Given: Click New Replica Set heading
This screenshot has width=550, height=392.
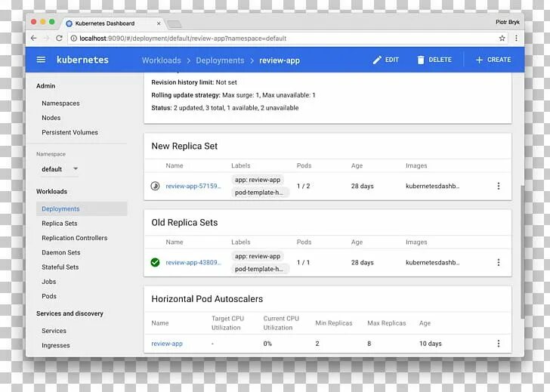Looking at the screenshot, I should [x=184, y=147].
